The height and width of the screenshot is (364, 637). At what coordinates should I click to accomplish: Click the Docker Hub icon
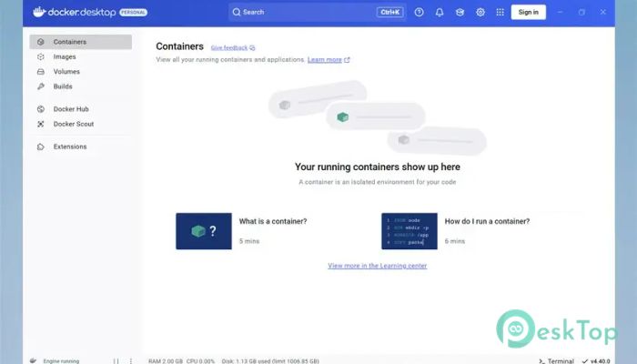point(41,109)
